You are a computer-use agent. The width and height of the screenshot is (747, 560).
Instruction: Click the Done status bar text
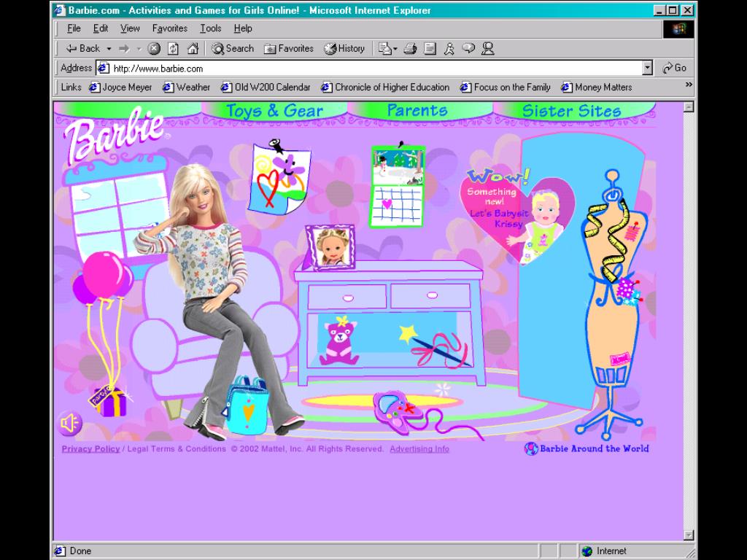pyautogui.click(x=80, y=551)
